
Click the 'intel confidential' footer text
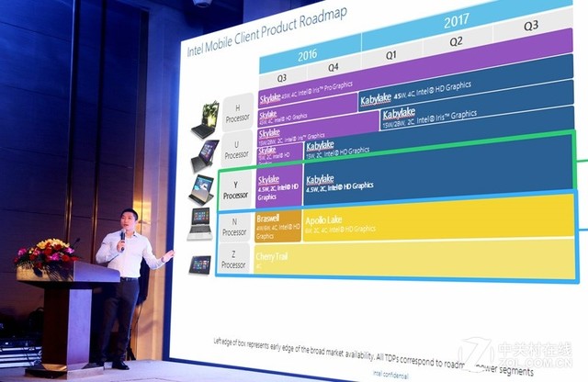(x=390, y=375)
